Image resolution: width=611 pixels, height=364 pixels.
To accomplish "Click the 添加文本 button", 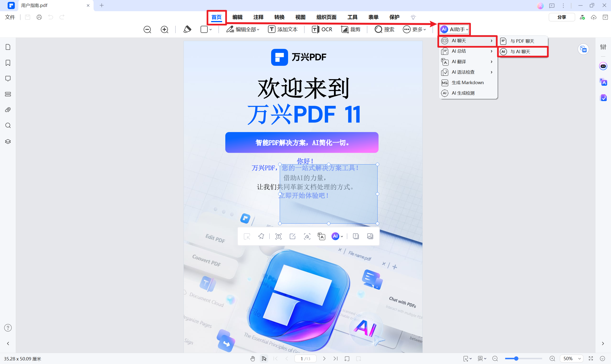I will pos(283,29).
